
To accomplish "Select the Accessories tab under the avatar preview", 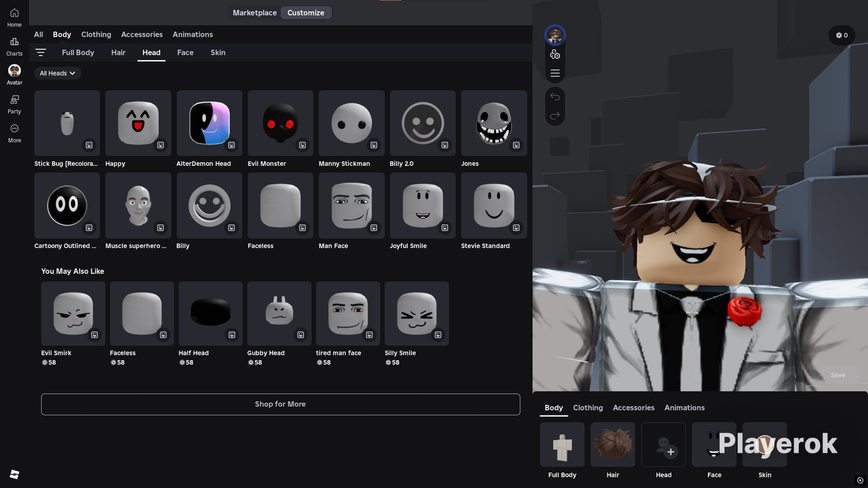I will (x=634, y=408).
